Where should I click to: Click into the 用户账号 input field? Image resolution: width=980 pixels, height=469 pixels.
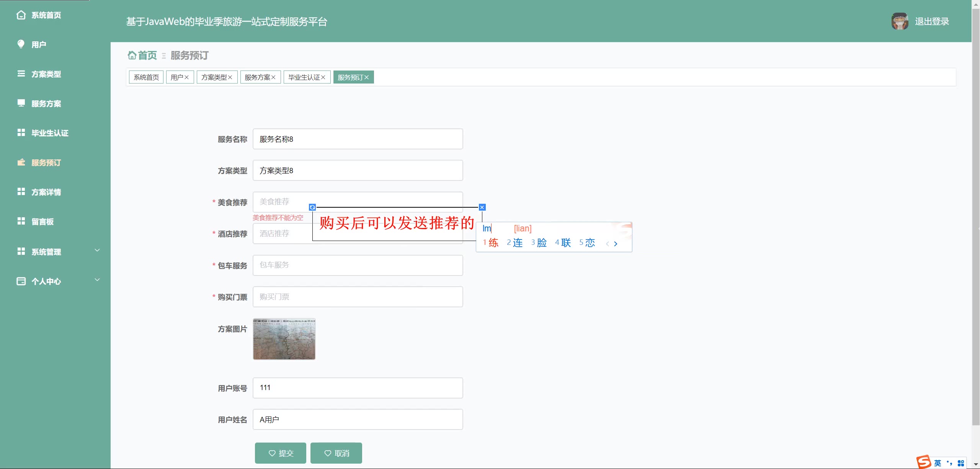coord(358,388)
